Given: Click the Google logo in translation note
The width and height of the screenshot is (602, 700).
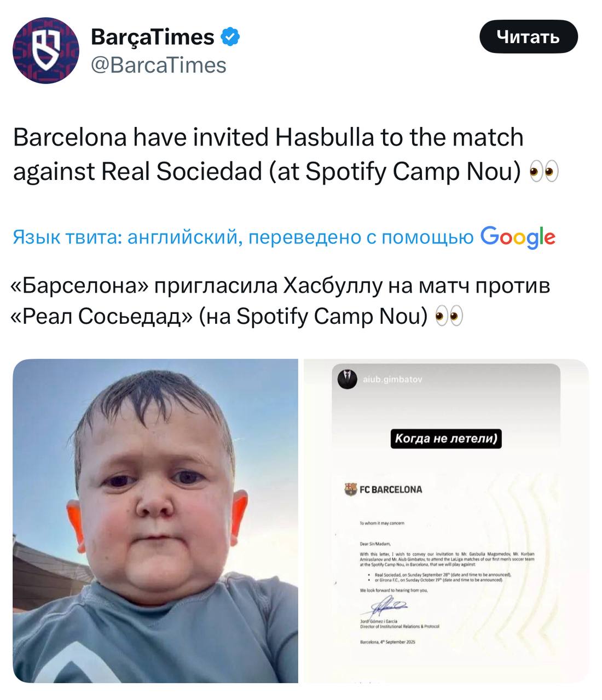Looking at the screenshot, I should pyautogui.click(x=518, y=237).
